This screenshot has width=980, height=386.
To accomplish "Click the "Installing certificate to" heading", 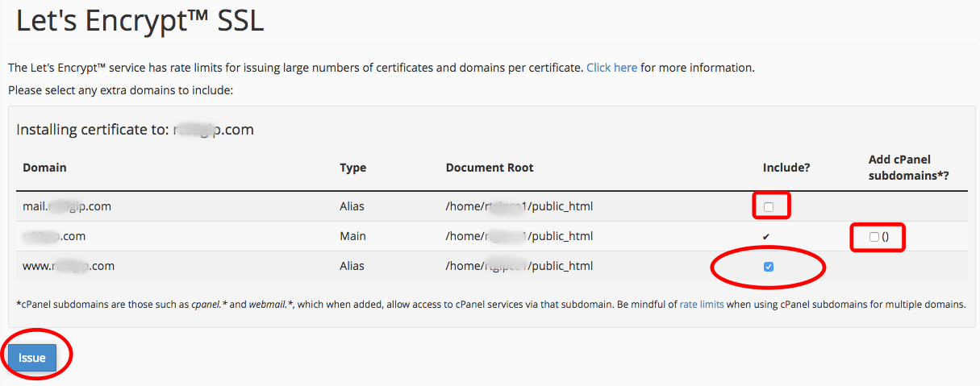I will (135, 130).
